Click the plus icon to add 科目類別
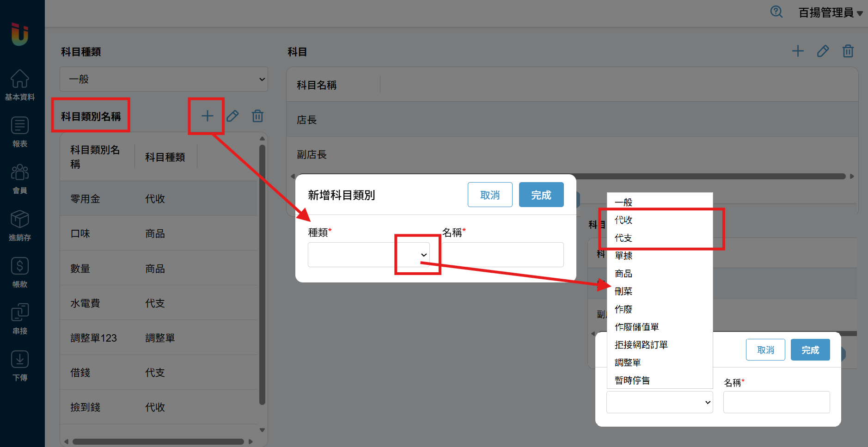The width and height of the screenshot is (868, 447). [x=207, y=116]
